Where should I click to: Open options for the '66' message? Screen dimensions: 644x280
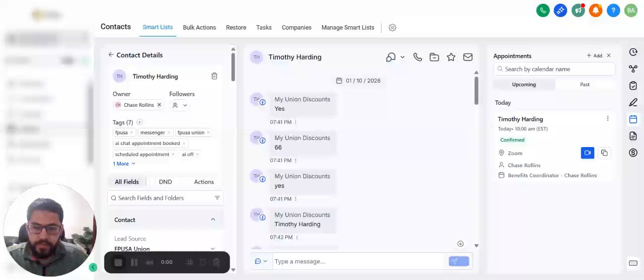click(x=295, y=161)
